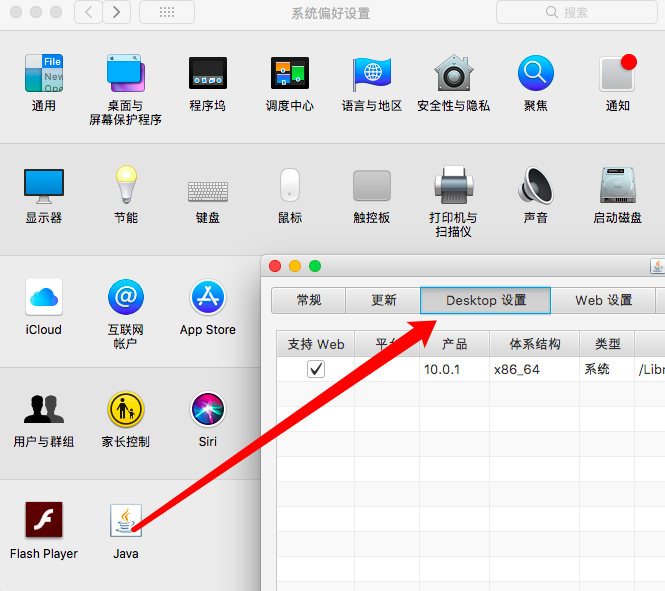Sort by 支持 Web column header

click(316, 344)
